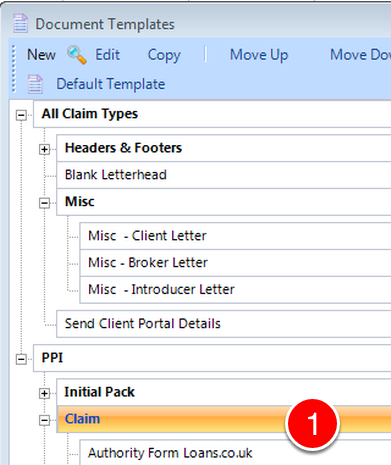Click the magnifier Edit icon

(77, 55)
